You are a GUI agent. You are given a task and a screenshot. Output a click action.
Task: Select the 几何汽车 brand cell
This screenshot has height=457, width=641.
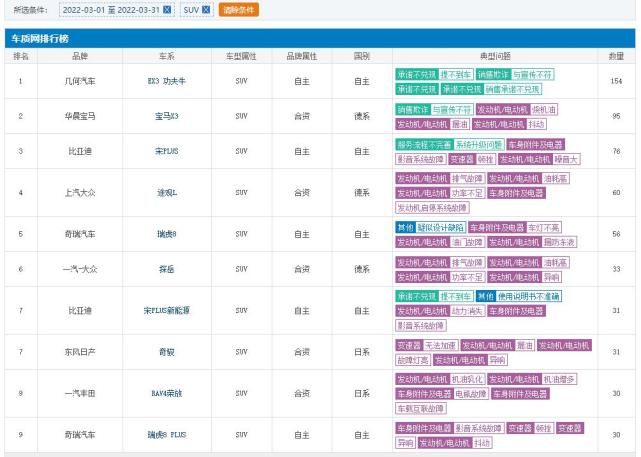[x=80, y=81]
